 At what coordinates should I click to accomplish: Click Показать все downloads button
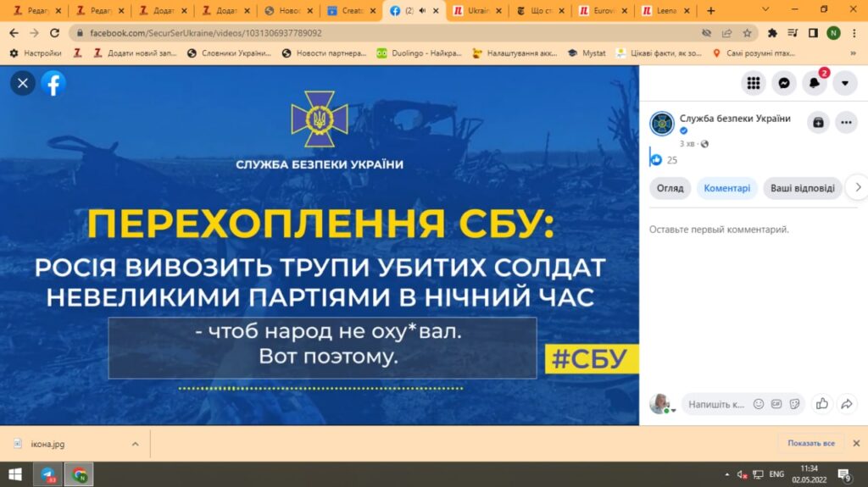click(x=810, y=443)
